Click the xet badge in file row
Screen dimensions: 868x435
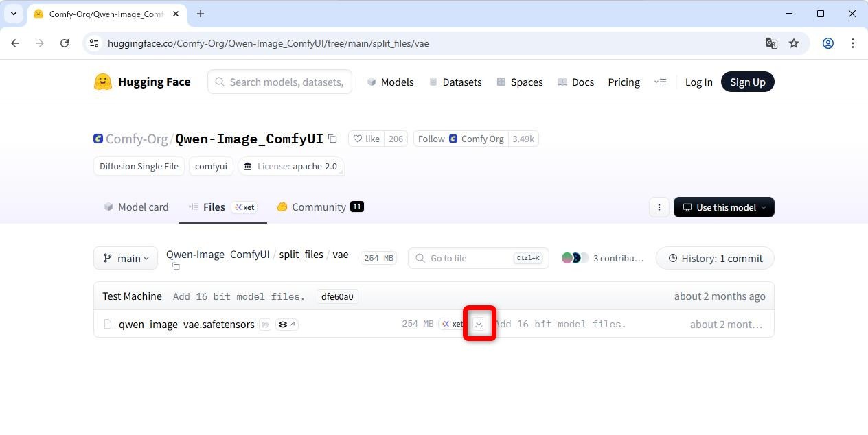point(452,324)
